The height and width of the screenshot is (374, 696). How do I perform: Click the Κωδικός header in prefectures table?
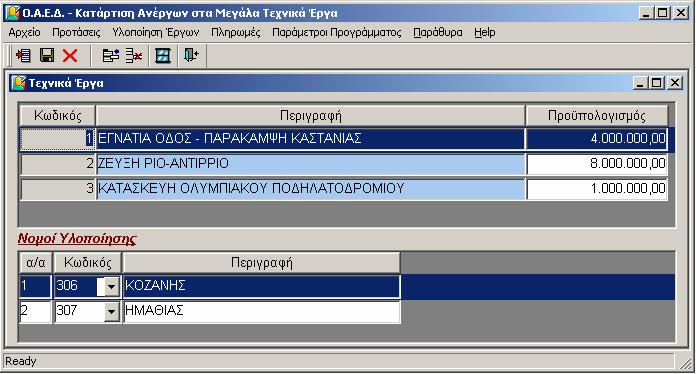[x=87, y=263]
